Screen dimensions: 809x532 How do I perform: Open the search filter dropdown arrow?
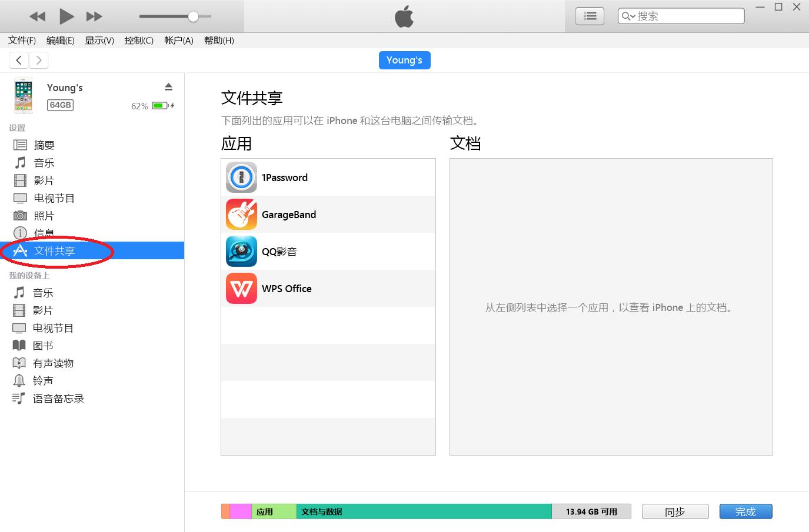click(x=632, y=16)
